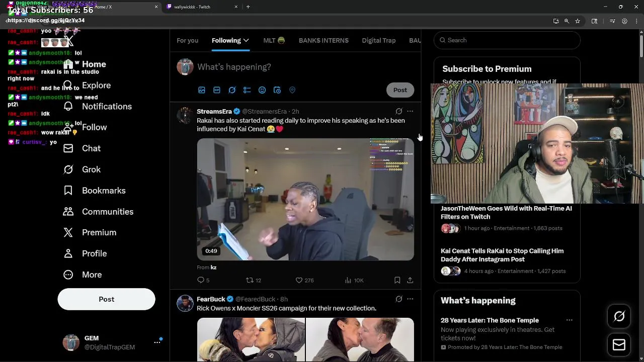Open Communities in the sidebar
This screenshot has width=644, height=362.
(x=98, y=212)
